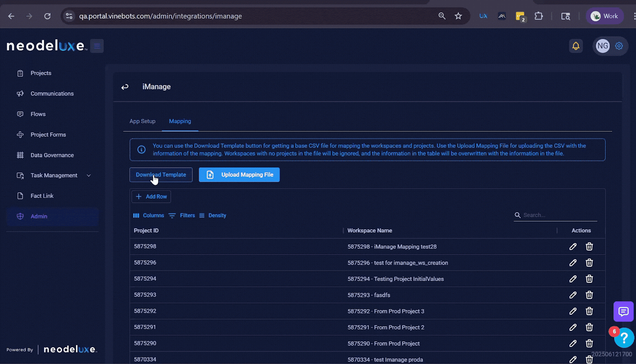The width and height of the screenshot is (636, 364).
Task: Click the Add Row button
Action: tap(151, 197)
